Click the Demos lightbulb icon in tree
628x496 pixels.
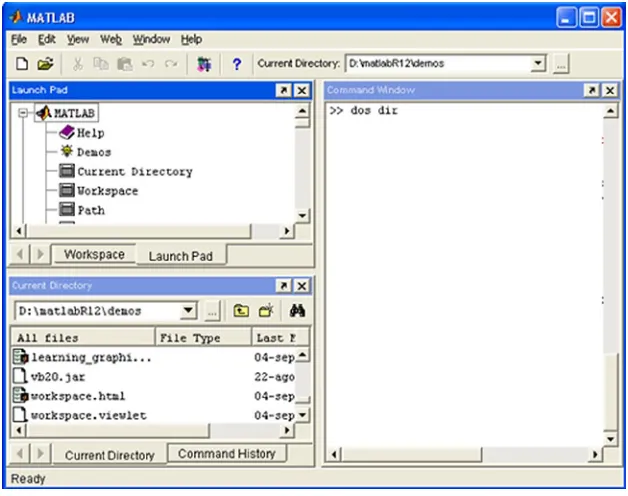(66, 151)
